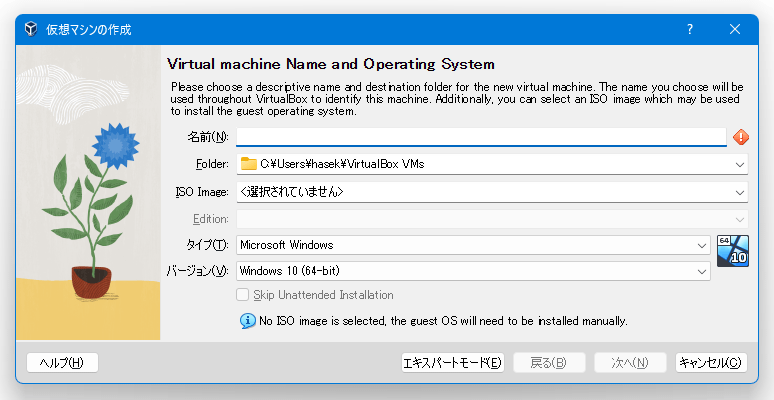Click the バージョン(V): label
Screen dimensions: 774x400
(197, 271)
